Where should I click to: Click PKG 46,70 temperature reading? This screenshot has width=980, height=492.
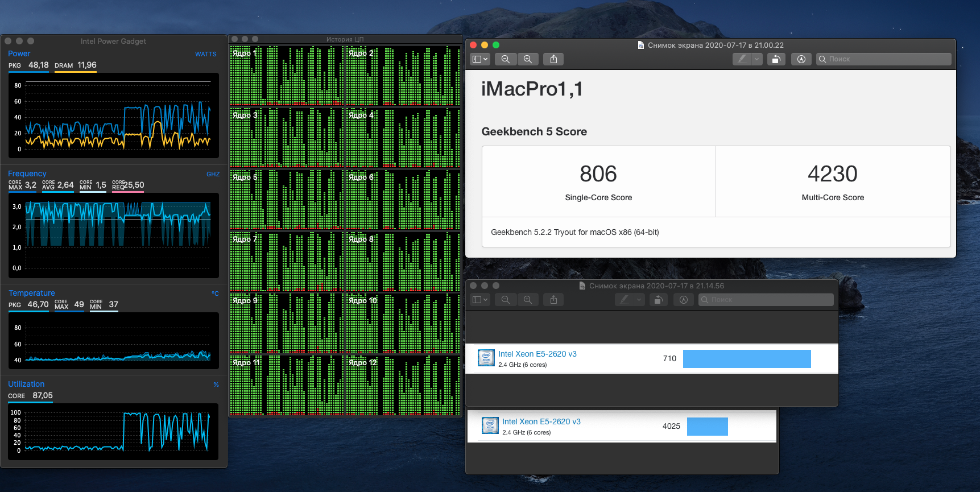28,305
